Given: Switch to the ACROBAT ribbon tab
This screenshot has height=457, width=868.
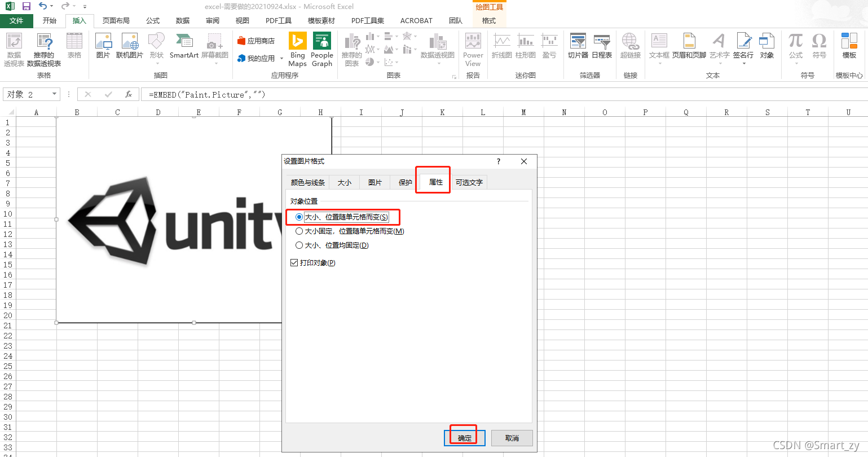Looking at the screenshot, I should coord(416,21).
